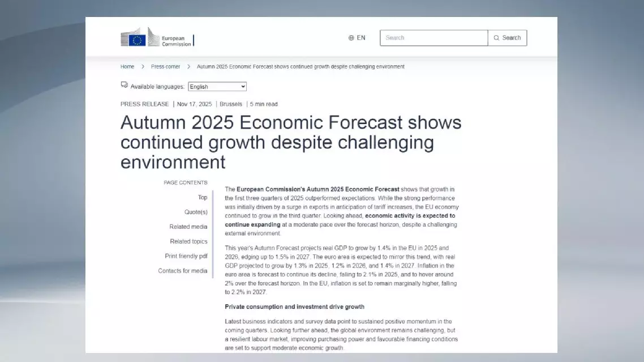Open the Press corner breadcrumb
The width and height of the screenshot is (644, 362).
(x=165, y=67)
